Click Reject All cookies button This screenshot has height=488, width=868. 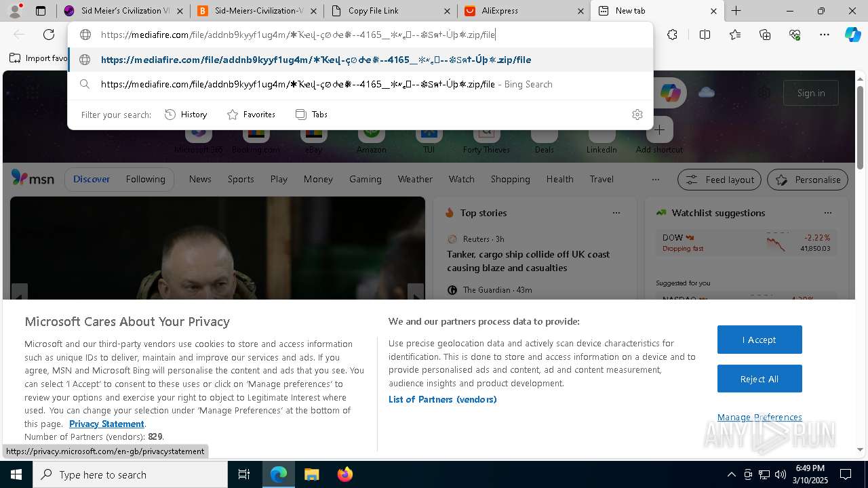[x=759, y=379]
